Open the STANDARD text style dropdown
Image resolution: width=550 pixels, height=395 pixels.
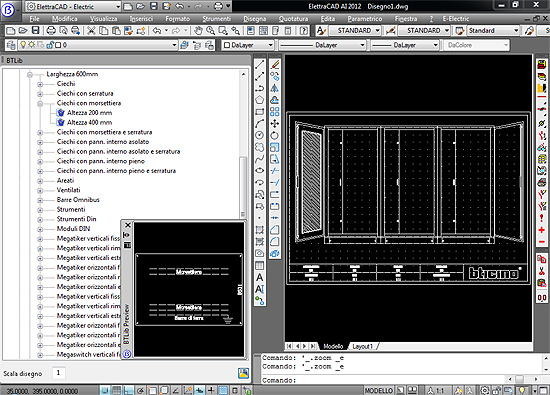click(x=355, y=31)
